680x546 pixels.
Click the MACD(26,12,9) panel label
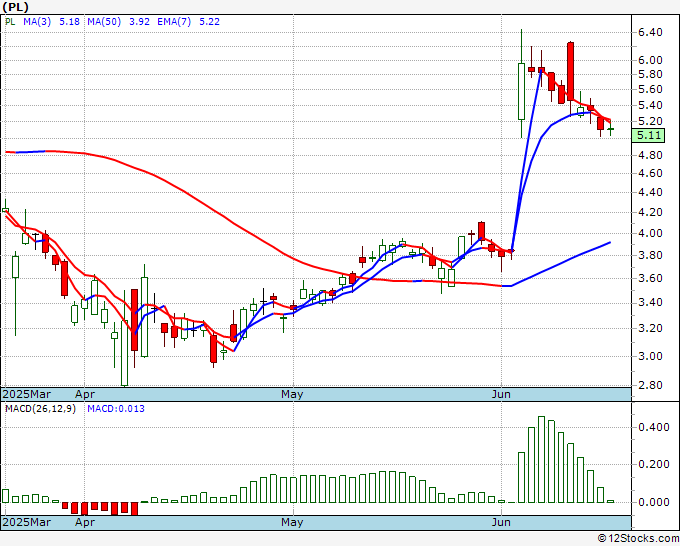40,409
